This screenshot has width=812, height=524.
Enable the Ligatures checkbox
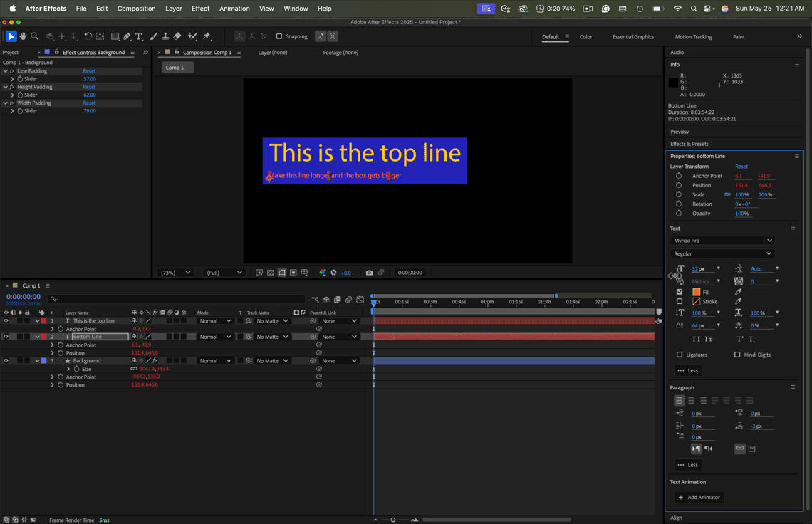680,355
